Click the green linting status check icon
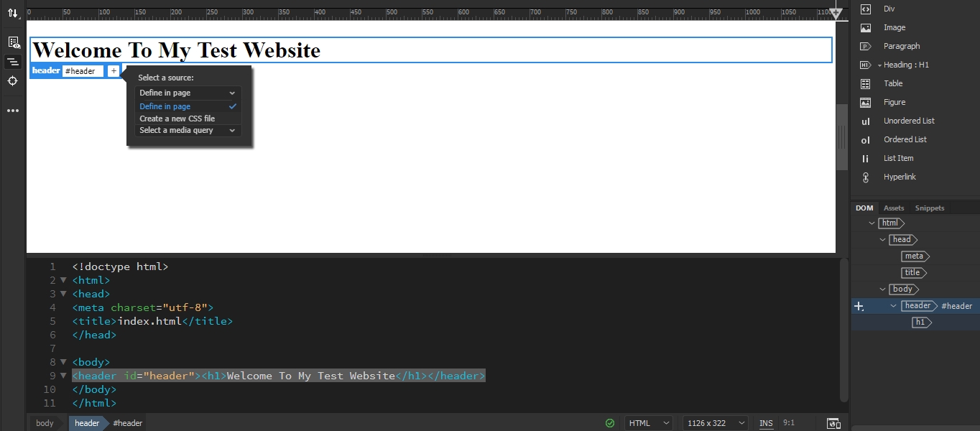The image size is (980, 431). point(610,423)
